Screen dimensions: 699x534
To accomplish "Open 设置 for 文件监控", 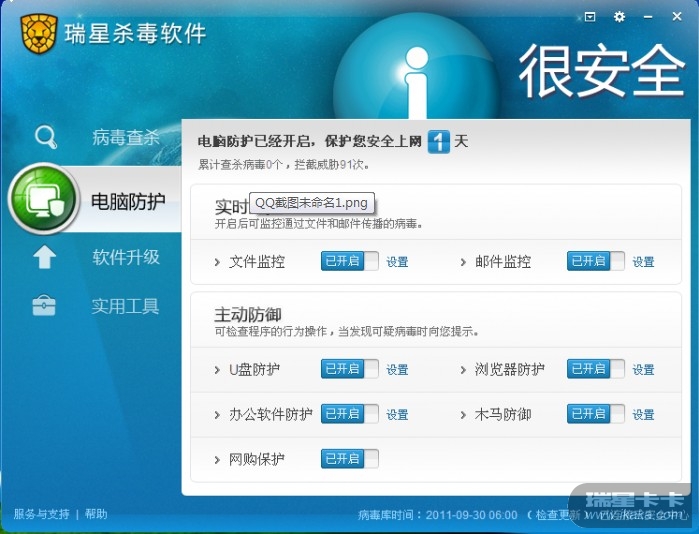I will point(397,262).
